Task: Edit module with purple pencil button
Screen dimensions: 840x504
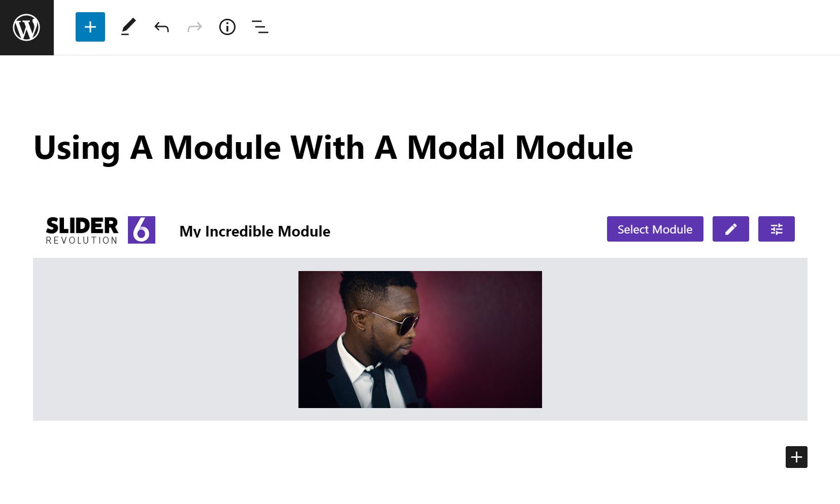Action: 731,229
